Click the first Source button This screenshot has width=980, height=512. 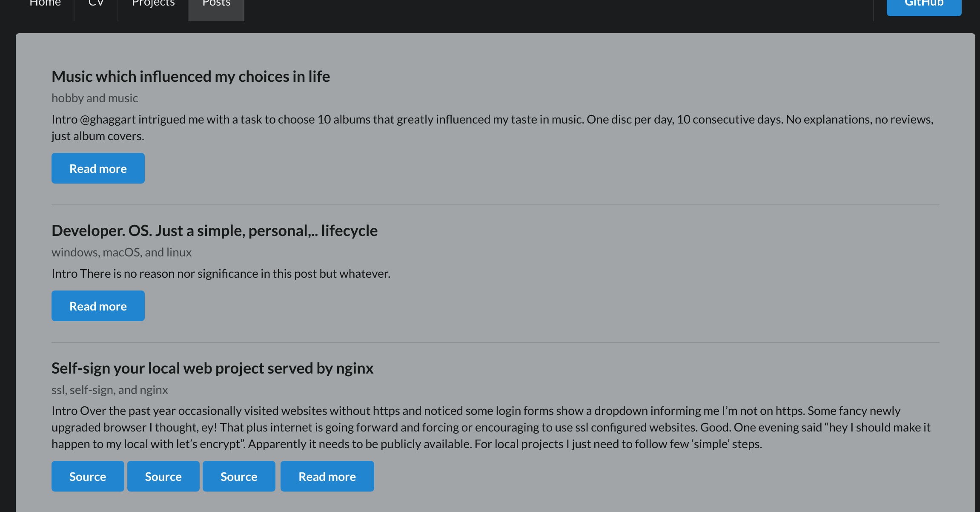88,476
